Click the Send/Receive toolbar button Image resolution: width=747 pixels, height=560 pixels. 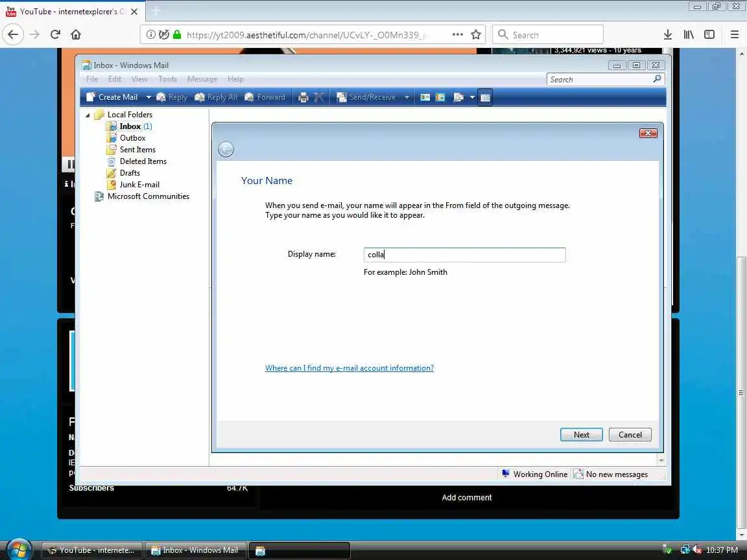pos(366,97)
